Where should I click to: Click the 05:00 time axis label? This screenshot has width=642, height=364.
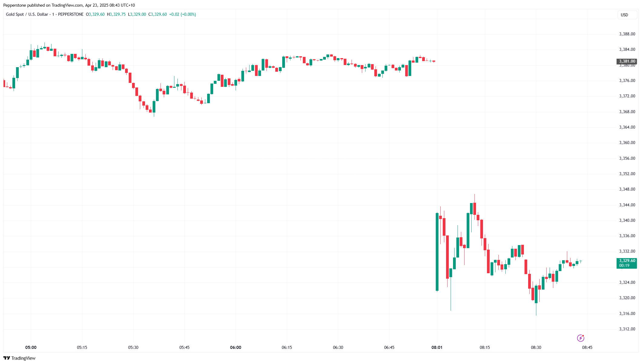(31, 347)
